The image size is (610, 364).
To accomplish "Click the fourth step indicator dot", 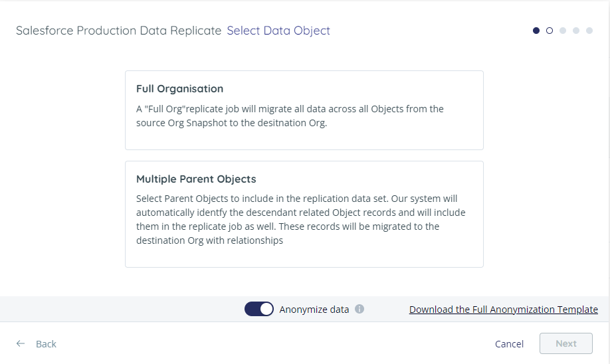I will click(x=575, y=31).
